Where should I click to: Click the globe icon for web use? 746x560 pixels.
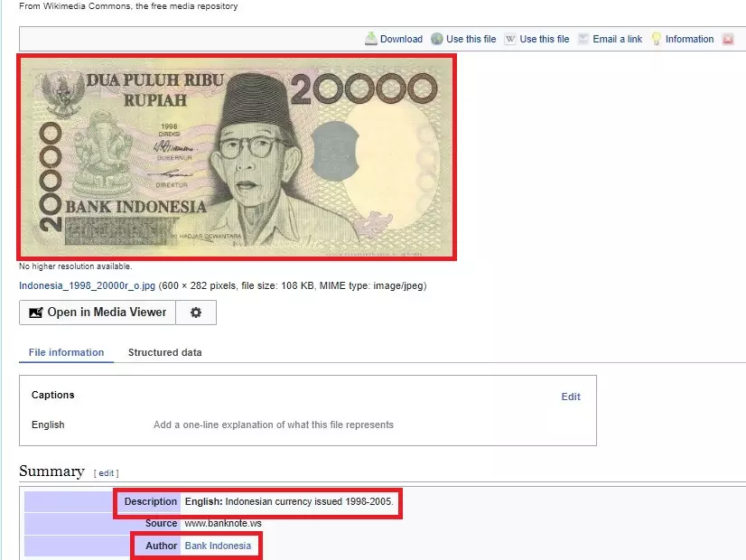coord(437,39)
